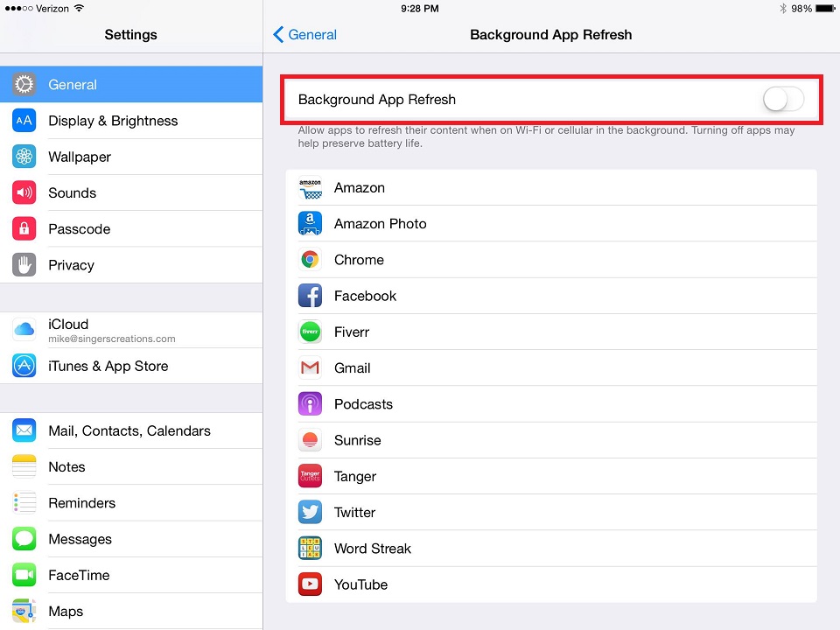Open the FaceTime camera icon
Screen dimensions: 840x630
(24, 575)
